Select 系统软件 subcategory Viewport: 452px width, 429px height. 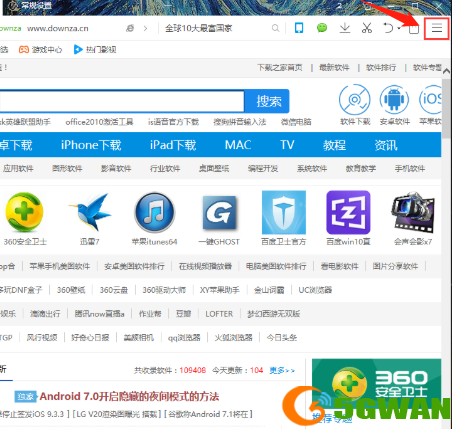pos(312,169)
